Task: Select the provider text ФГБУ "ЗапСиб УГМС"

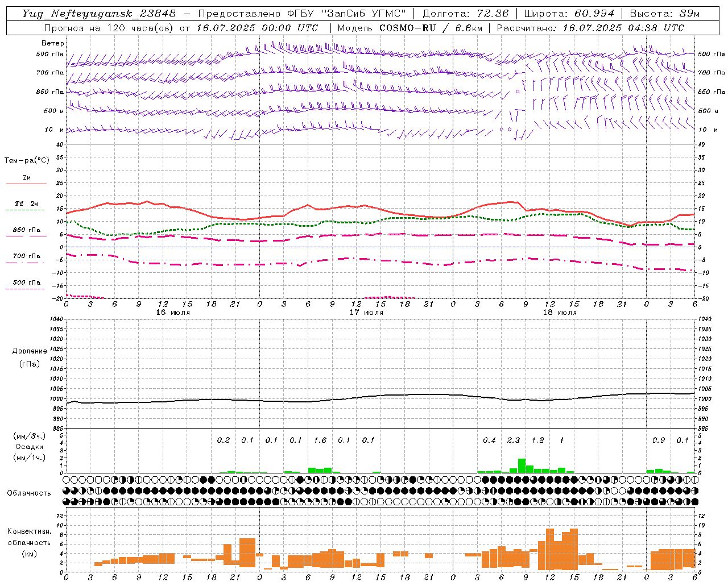Action: click(348, 14)
